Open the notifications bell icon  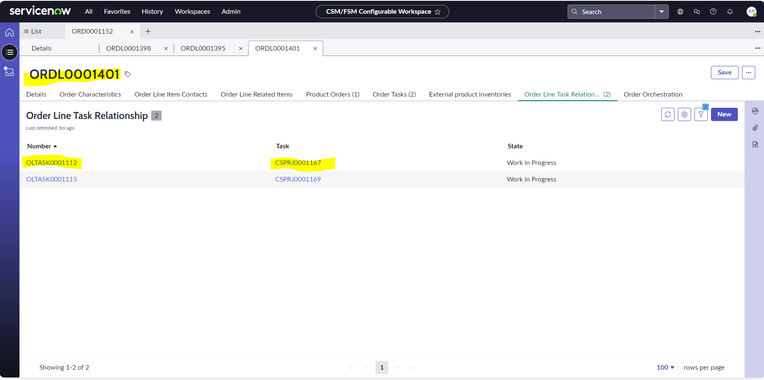click(730, 12)
